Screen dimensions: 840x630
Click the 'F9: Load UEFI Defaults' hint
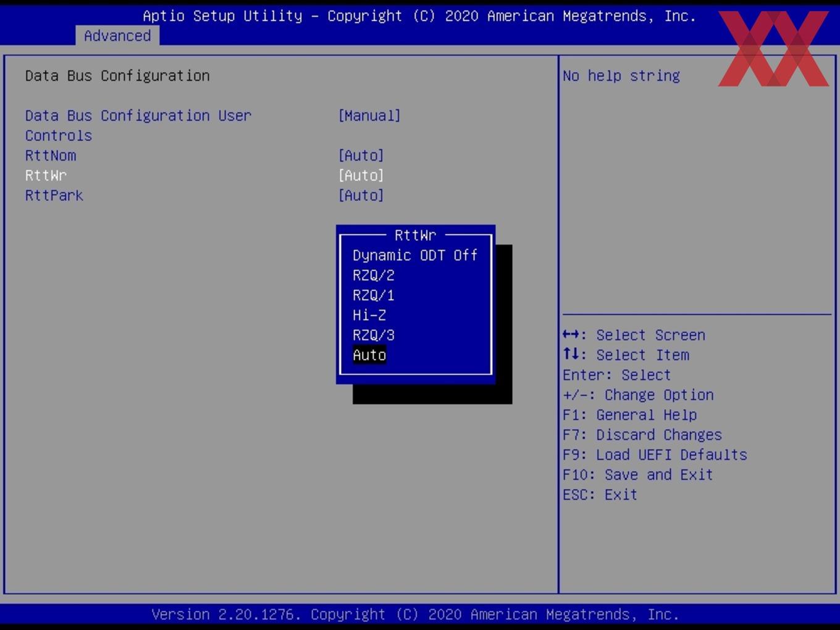coord(655,455)
